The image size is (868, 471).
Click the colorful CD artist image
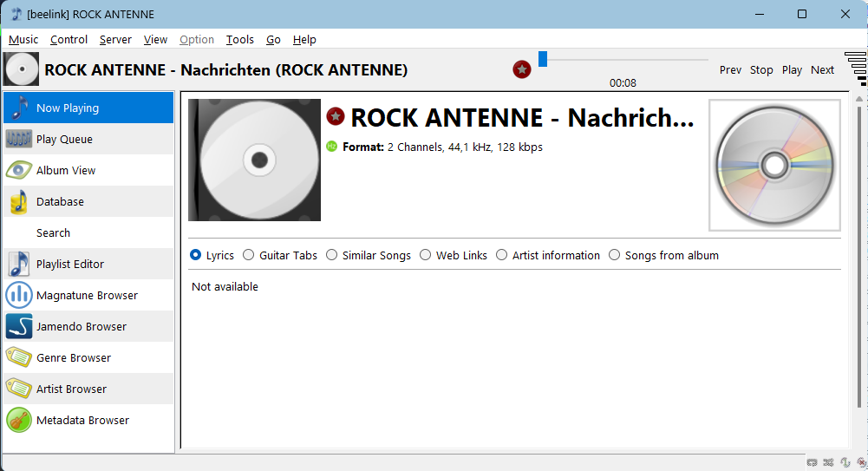[x=774, y=165]
